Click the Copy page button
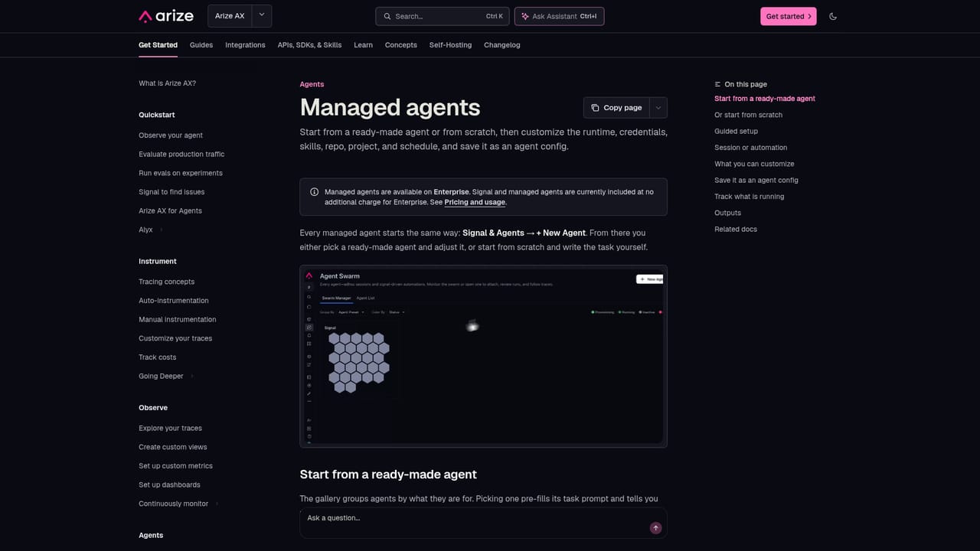The height and width of the screenshot is (551, 980). pos(617,108)
